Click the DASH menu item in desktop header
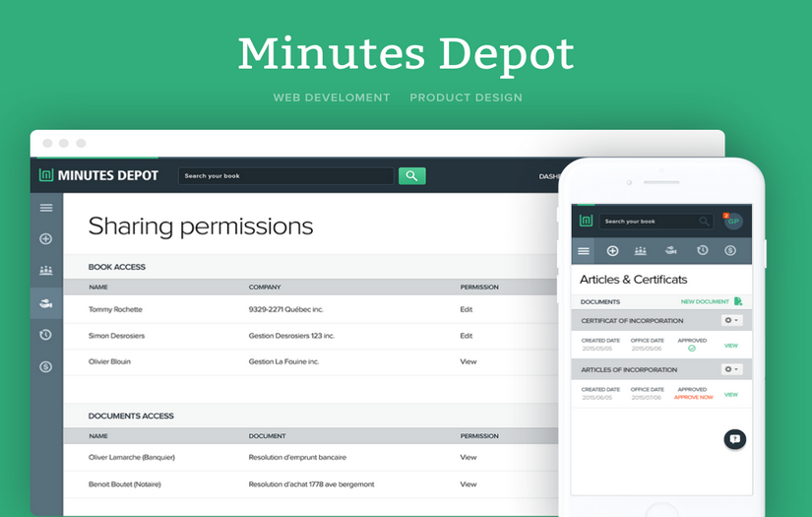812x517 pixels. (549, 176)
